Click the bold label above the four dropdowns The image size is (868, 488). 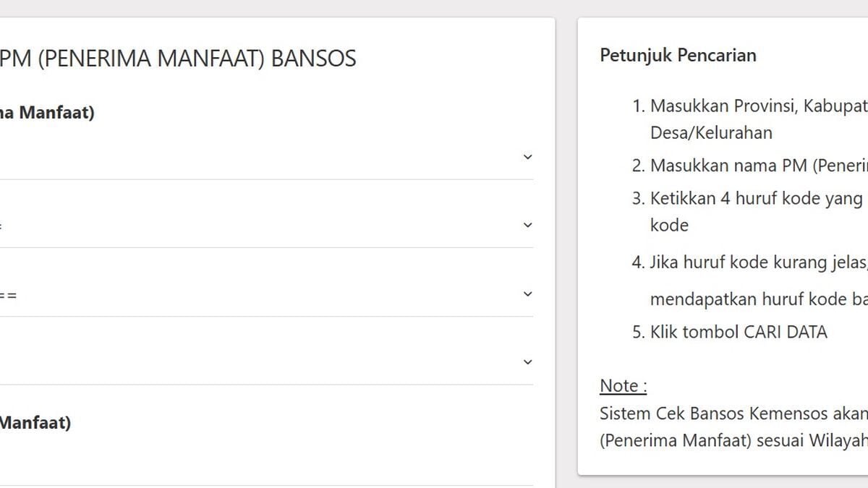[47, 113]
